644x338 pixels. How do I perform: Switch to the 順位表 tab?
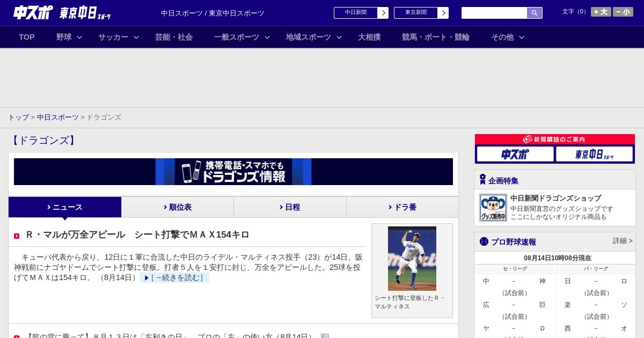click(178, 207)
